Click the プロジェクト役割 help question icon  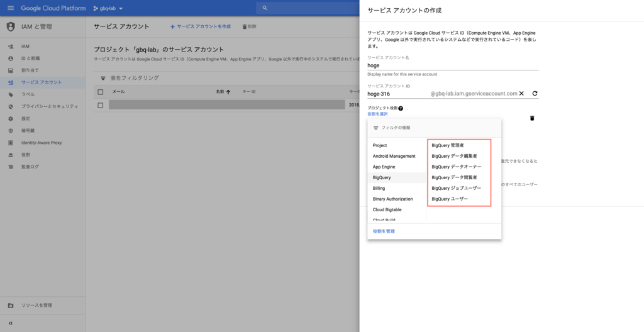401,109
